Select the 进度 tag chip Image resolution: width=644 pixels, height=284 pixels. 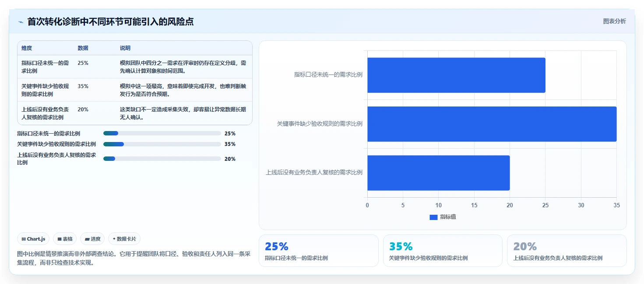[92, 239]
